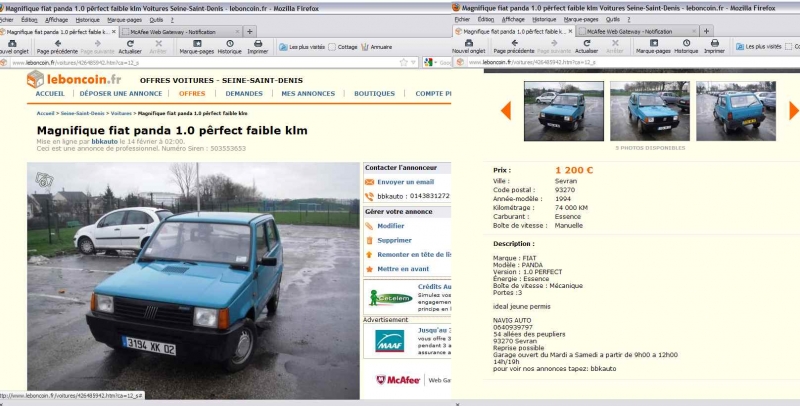Open BOUTIQUES navigation link
Image resolution: width=800 pixels, height=406 pixels.
[x=374, y=94]
